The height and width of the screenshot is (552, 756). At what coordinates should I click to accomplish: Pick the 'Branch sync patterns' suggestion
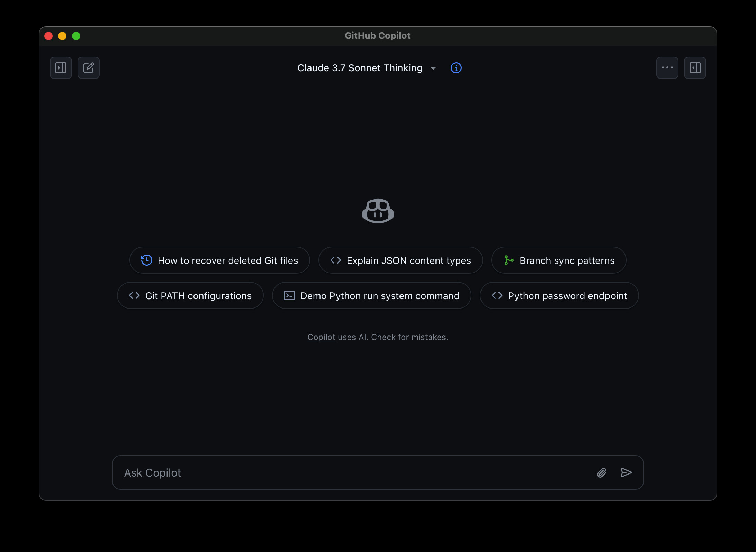tap(559, 260)
